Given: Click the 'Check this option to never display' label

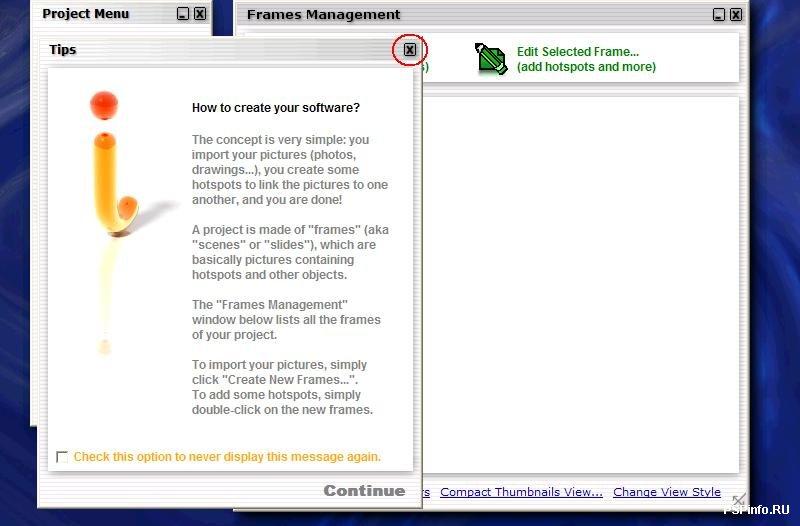Looking at the screenshot, I should pos(227,457).
